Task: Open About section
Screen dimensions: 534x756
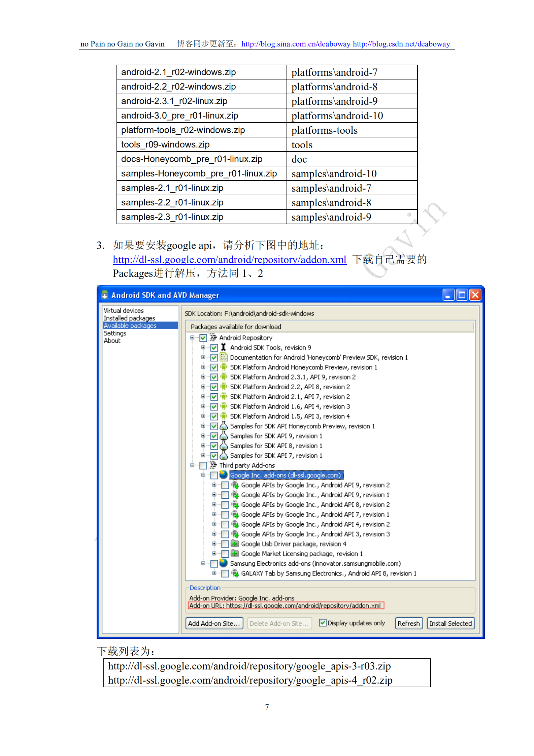Action: click(x=112, y=340)
